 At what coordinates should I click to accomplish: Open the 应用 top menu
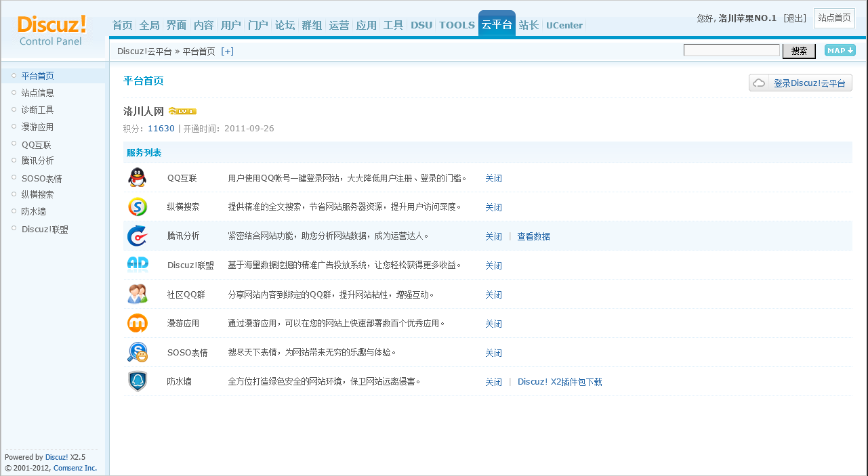367,25
